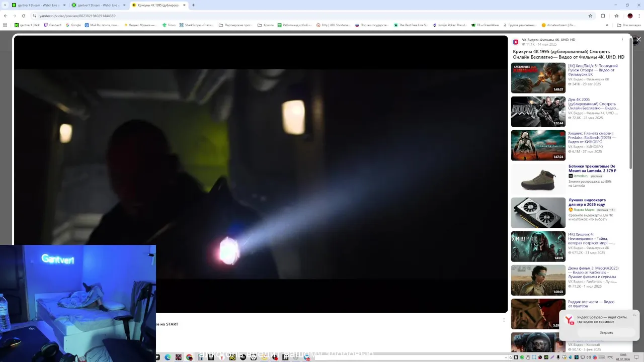This screenshot has width=644, height=362.
Task: Open Хищник 4: Неизведанное title link
Action: point(592,238)
